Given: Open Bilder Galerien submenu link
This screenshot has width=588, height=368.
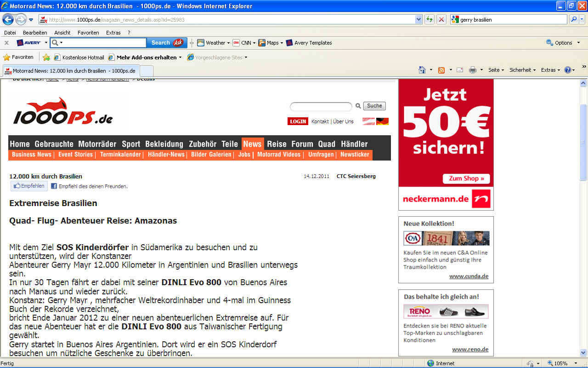Looking at the screenshot, I should tap(211, 155).
